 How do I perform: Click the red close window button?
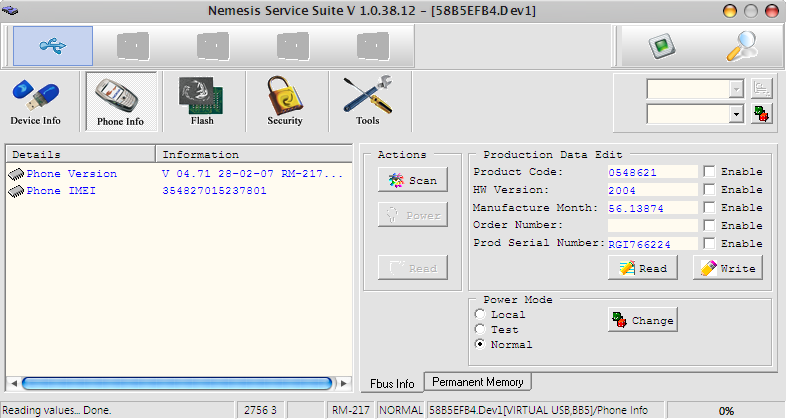(771, 11)
